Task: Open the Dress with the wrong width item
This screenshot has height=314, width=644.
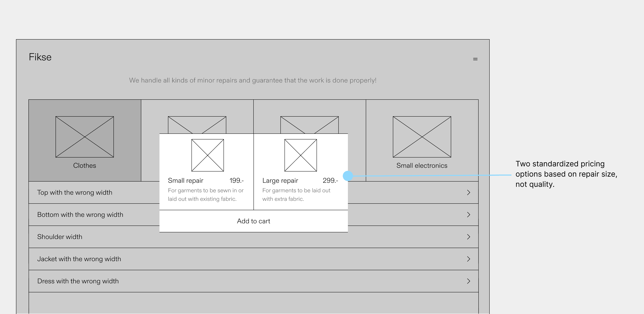Action: [x=78, y=281]
